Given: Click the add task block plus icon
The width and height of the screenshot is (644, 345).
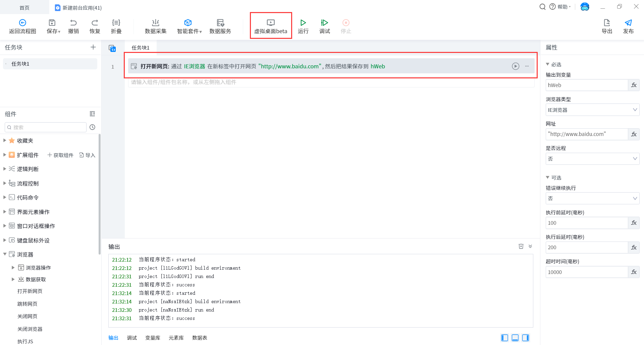Looking at the screenshot, I should (93, 47).
